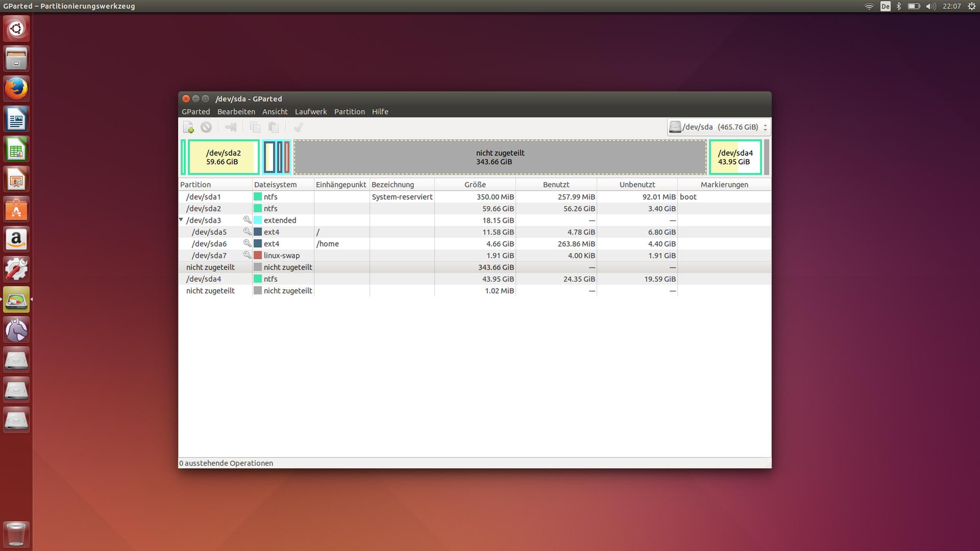Open the Trash from the launcher
This screenshot has width=980, height=551.
[16, 534]
